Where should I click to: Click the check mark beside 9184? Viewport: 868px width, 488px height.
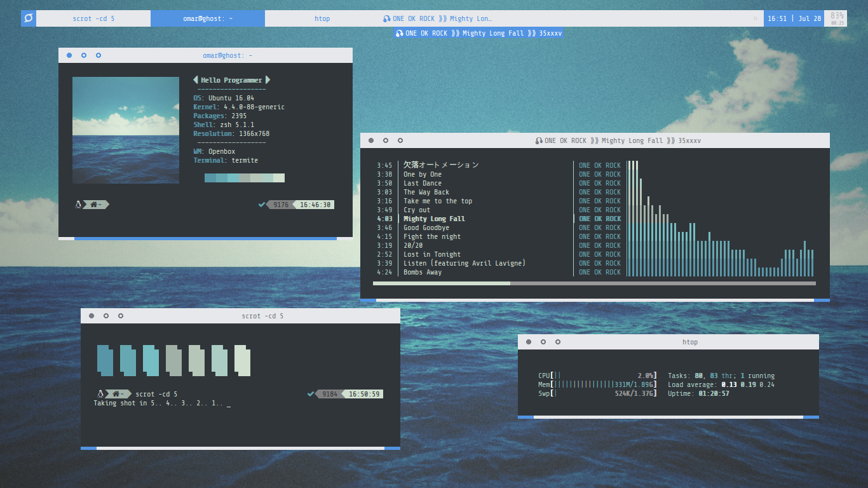click(x=311, y=394)
